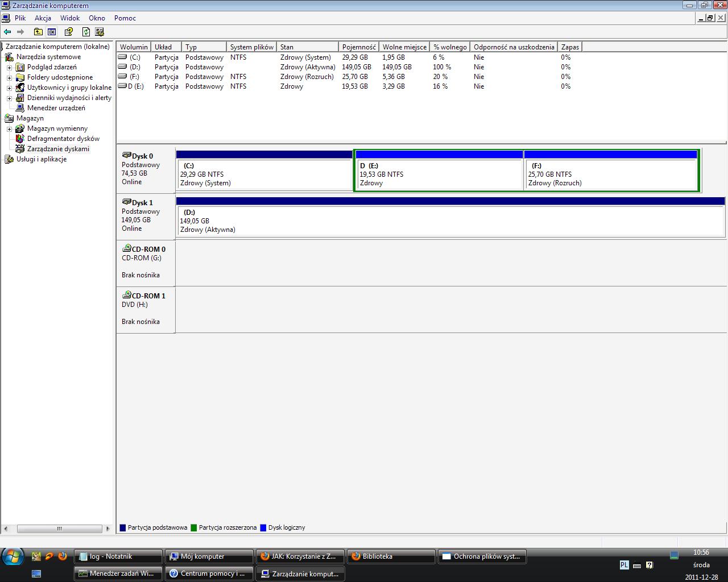728x582 pixels.
Task: Click the Dzienniki wydajności i alerty icon
Action: (x=20, y=98)
